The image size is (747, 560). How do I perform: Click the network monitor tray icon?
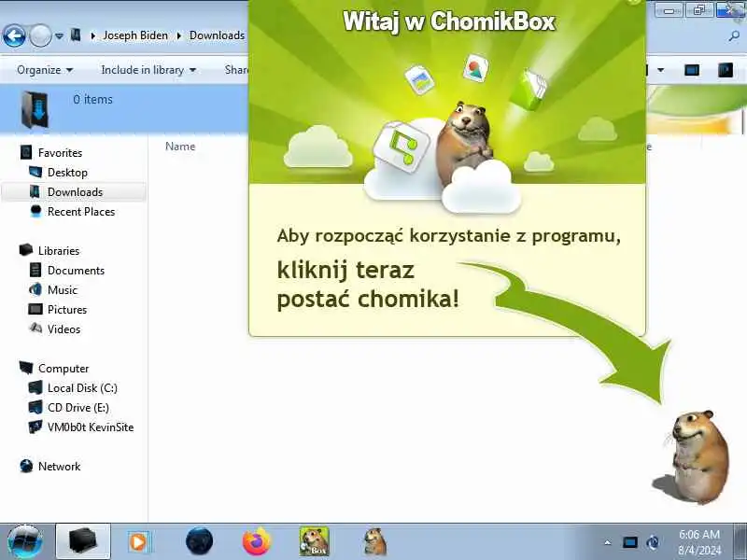629,542
